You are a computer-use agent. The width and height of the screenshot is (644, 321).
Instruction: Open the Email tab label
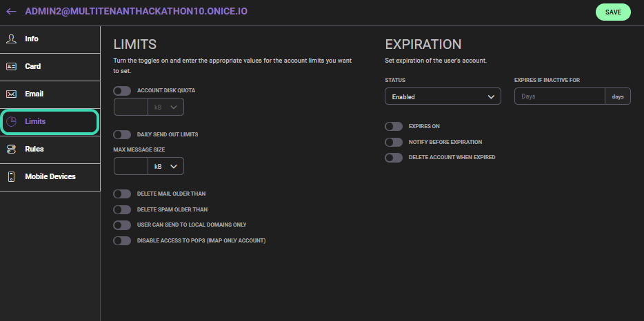[34, 94]
